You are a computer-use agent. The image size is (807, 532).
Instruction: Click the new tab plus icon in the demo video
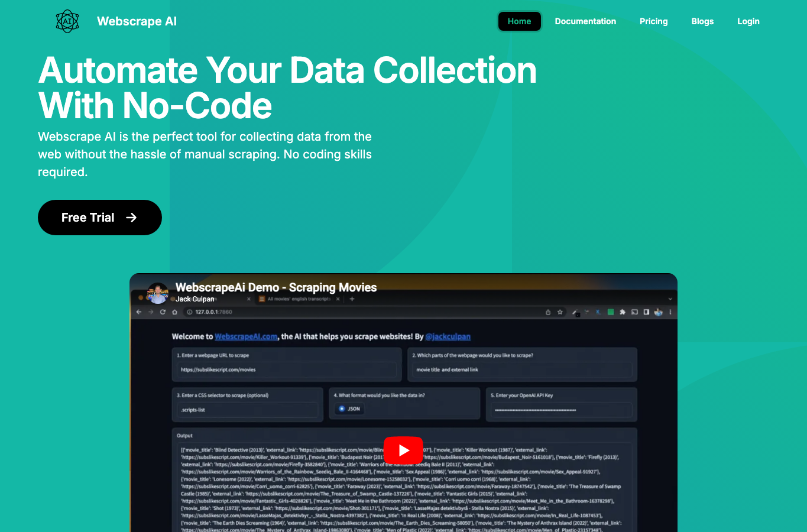352,299
